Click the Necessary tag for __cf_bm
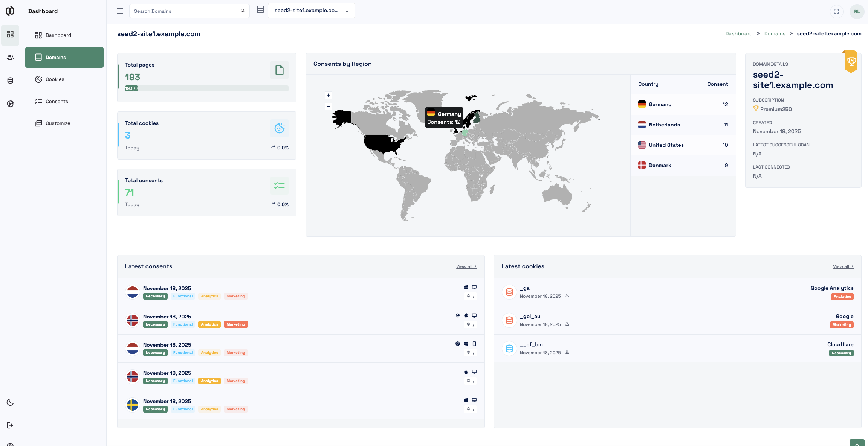 tap(841, 353)
